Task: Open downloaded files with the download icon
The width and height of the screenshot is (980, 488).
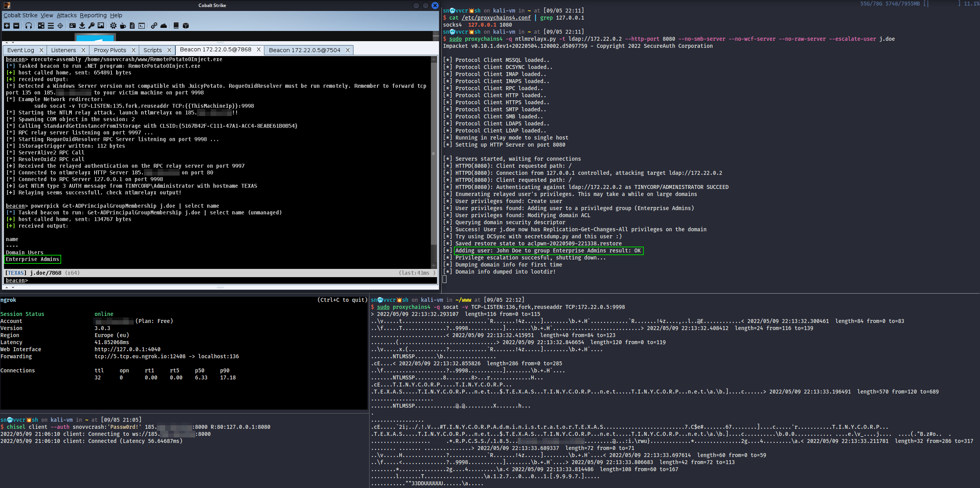Action: coord(82,25)
